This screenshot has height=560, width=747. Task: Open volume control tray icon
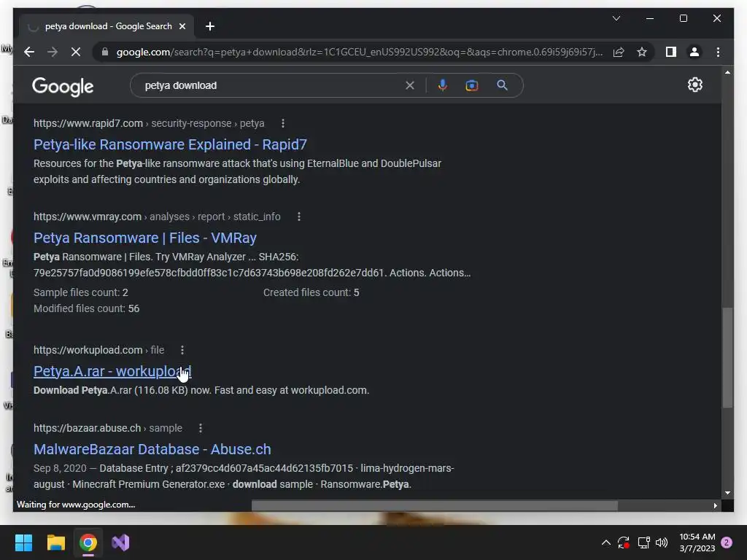coord(662,542)
